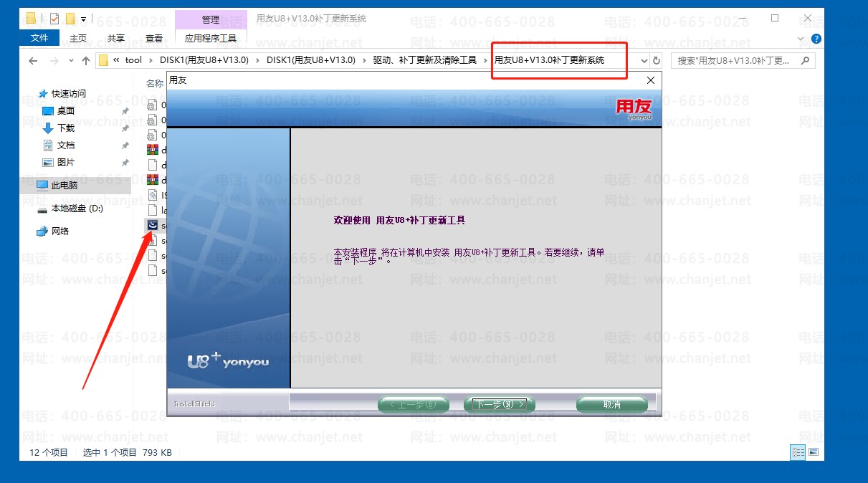Screen dimensions: 868x483
Task: Click the search magnifier icon
Action: pos(806,61)
